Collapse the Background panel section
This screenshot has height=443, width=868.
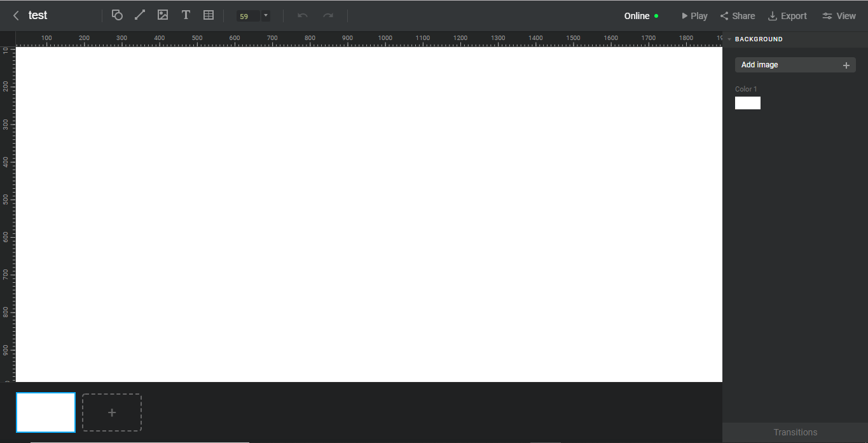[x=730, y=39]
